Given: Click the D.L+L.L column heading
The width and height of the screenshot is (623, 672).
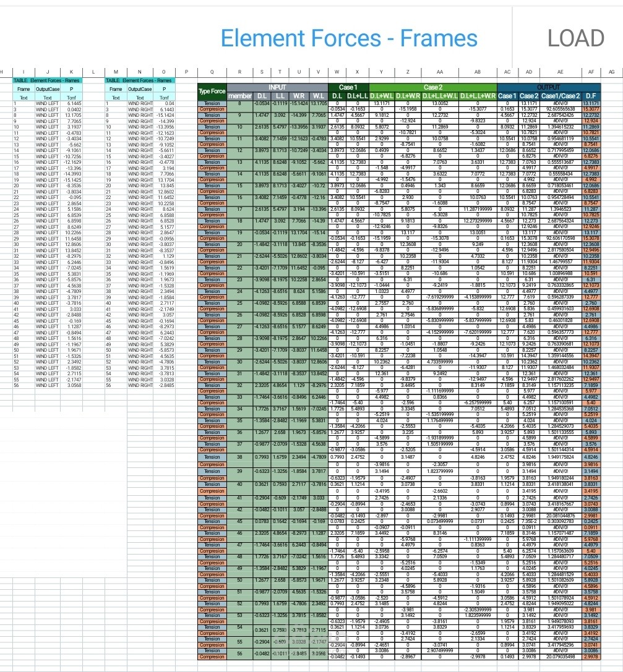Looking at the screenshot, I should pyautogui.click(x=358, y=96).
